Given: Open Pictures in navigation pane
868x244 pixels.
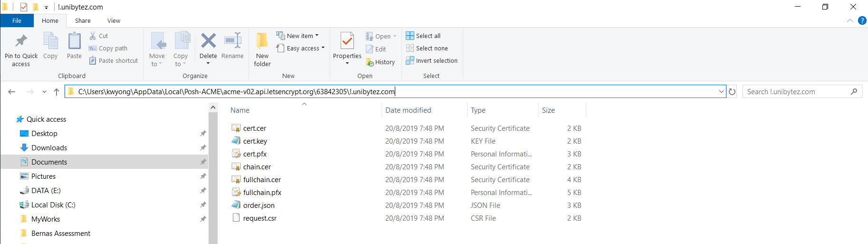Looking at the screenshot, I should (43, 176).
